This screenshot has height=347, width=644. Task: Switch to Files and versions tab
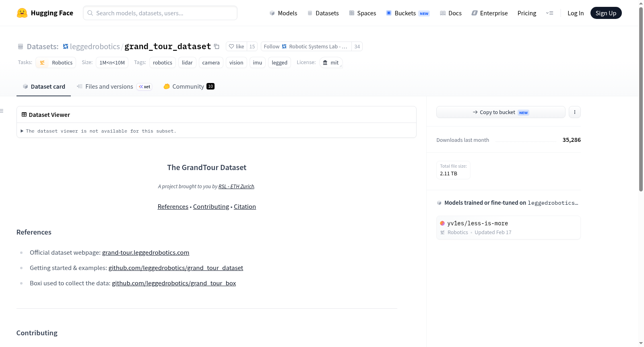(114, 86)
